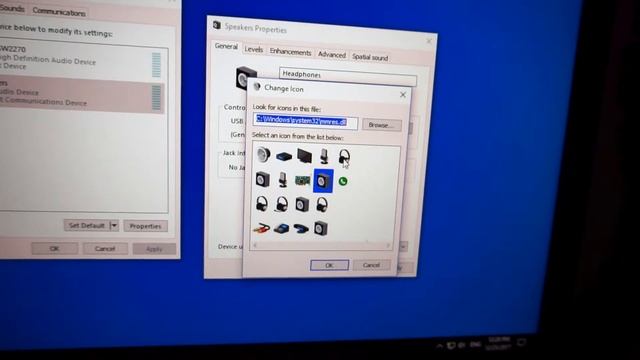The height and width of the screenshot is (360, 640).
Task: Open the notification center icon
Action: pyautogui.click(x=521, y=342)
